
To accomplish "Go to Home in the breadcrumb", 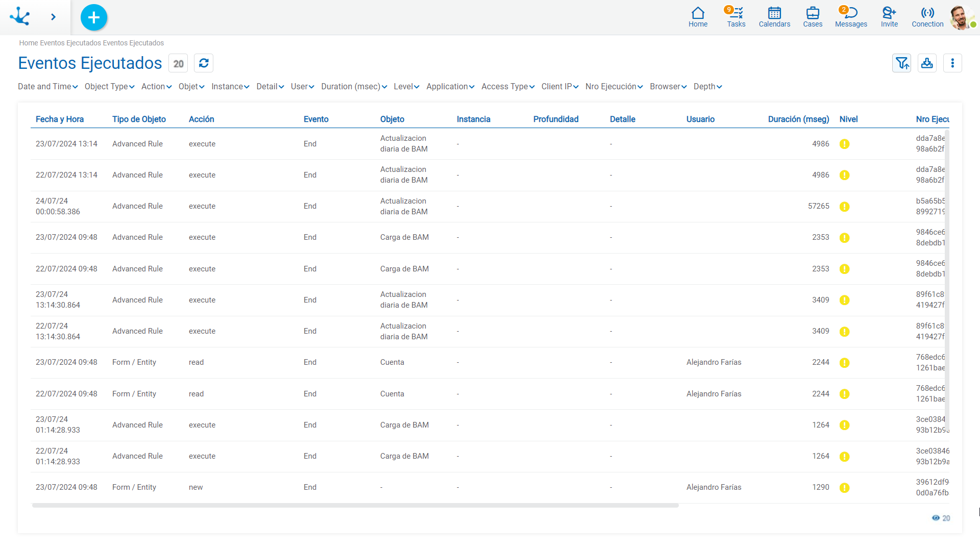I will (x=29, y=43).
